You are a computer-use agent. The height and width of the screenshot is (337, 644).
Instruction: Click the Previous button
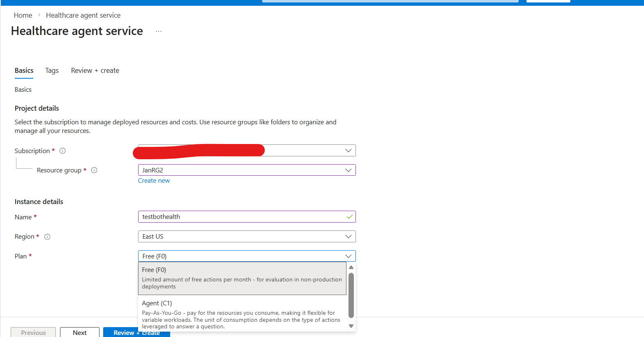(x=33, y=332)
